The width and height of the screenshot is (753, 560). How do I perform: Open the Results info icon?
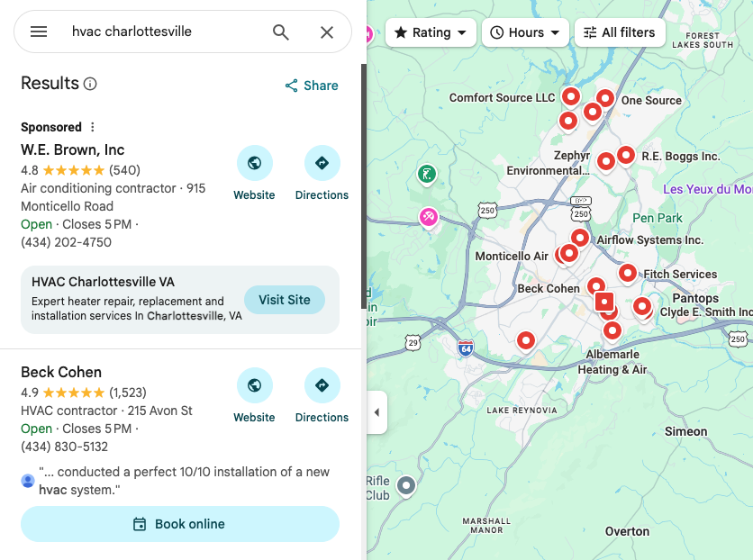(90, 84)
